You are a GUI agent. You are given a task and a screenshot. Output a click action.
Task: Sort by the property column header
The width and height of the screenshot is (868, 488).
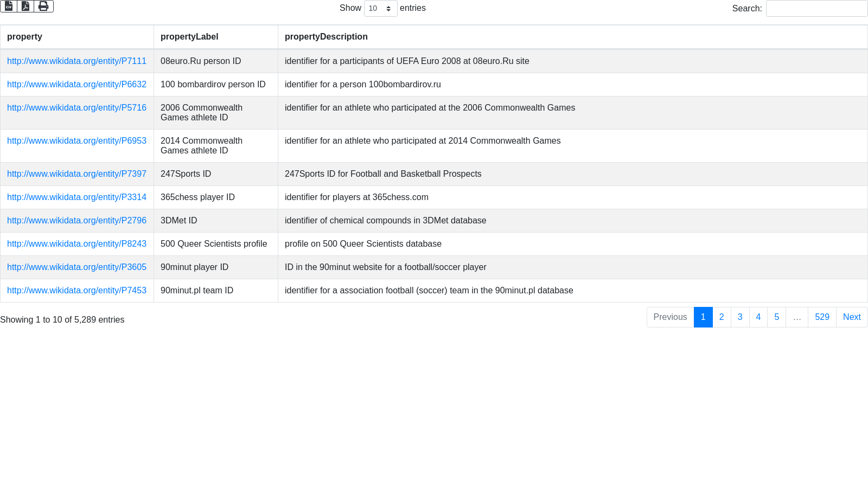(x=24, y=37)
